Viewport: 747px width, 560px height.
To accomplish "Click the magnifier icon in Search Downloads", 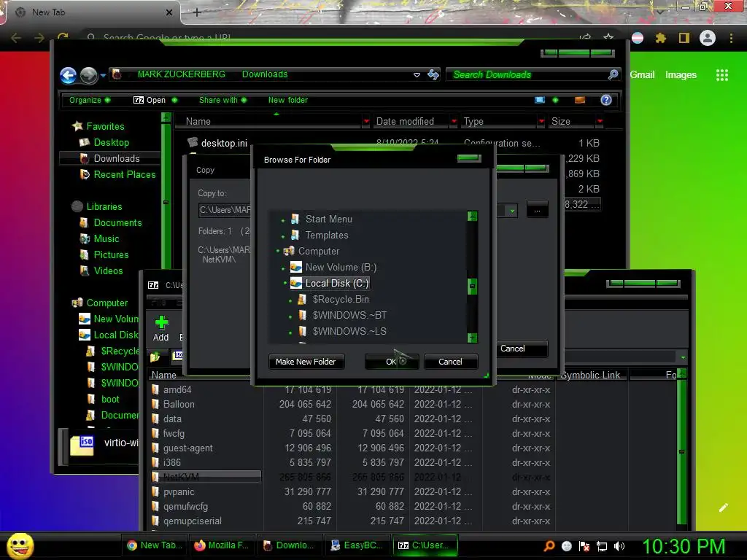I will (613, 74).
